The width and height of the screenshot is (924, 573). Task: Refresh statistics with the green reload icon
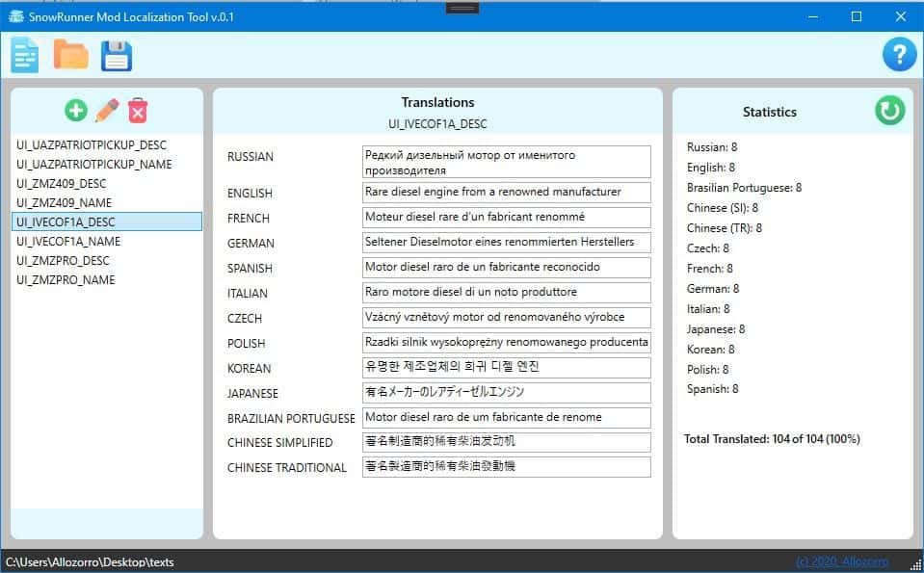tap(889, 111)
